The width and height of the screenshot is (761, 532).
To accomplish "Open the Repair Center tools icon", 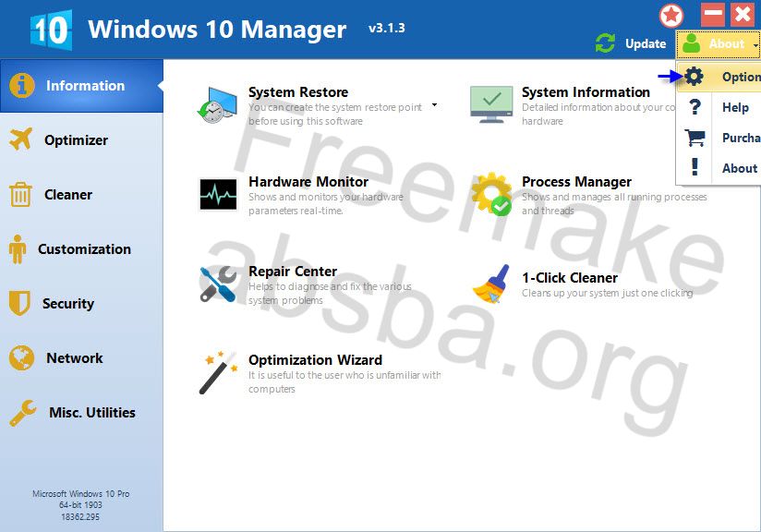I will click(218, 284).
